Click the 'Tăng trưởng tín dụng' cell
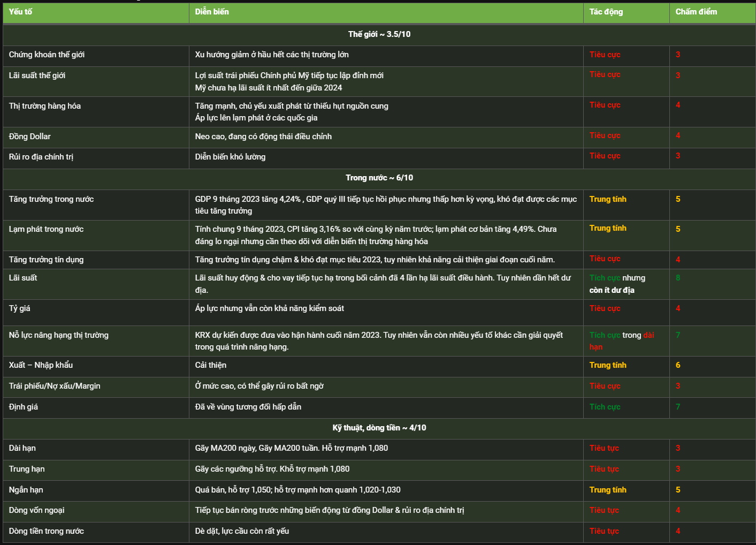 click(96, 260)
